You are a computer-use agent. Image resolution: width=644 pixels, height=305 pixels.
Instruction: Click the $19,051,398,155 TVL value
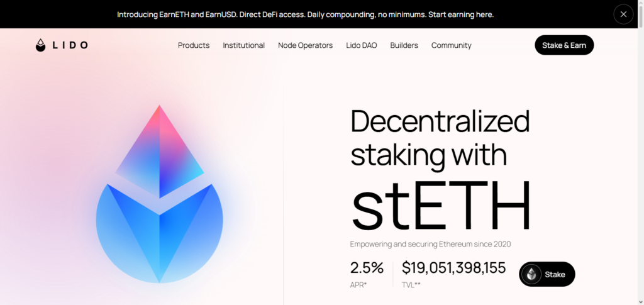(x=453, y=268)
